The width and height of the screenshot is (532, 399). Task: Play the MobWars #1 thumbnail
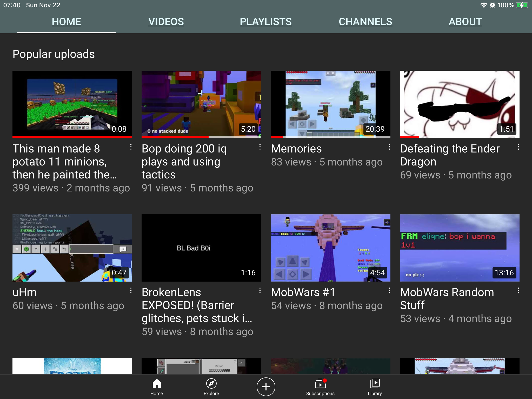330,248
